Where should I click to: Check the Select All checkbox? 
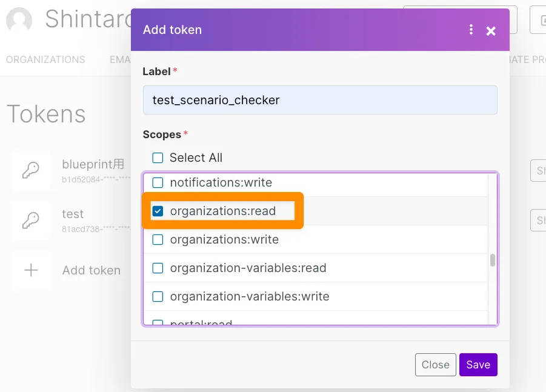pyautogui.click(x=158, y=158)
